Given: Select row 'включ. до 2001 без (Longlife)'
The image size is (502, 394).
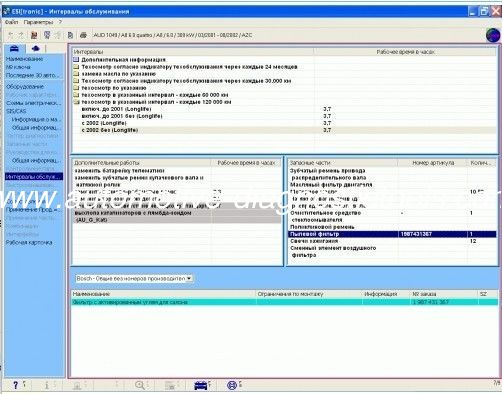Looking at the screenshot, I should (283, 116).
